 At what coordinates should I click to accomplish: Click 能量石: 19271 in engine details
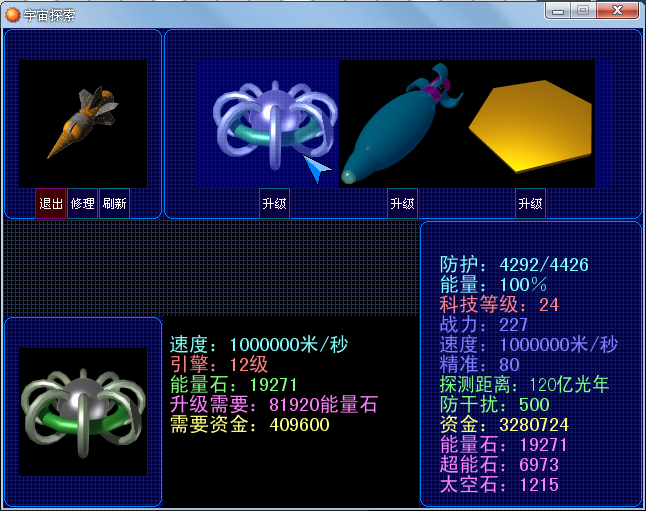pos(233,384)
